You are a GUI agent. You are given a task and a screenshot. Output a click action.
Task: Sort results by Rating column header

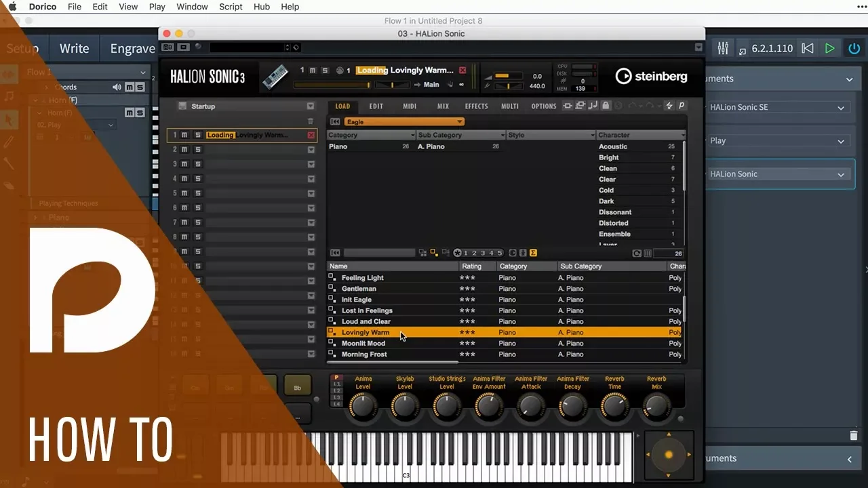(477, 266)
